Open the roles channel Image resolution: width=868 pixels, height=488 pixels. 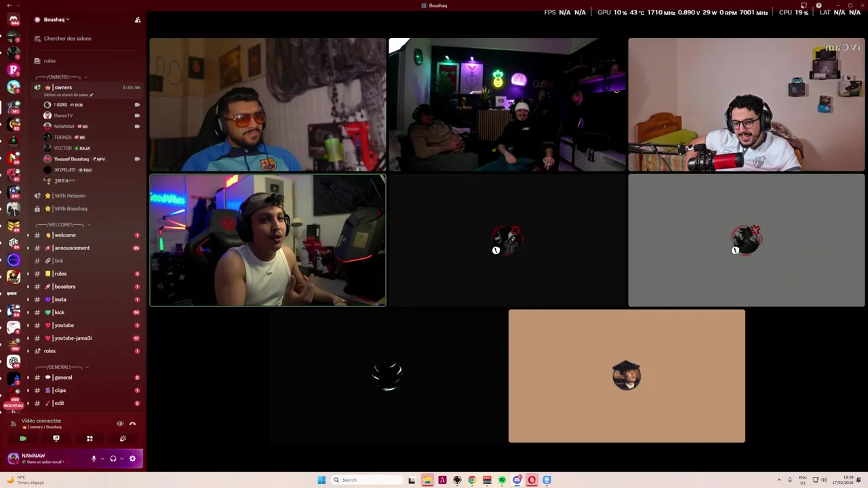point(87,351)
